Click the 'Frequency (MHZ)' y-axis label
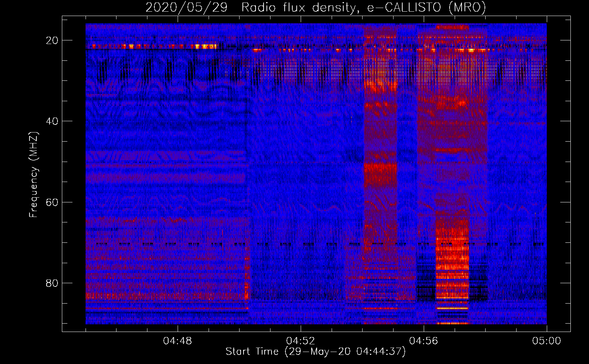The height and width of the screenshot is (364, 589). [x=33, y=175]
